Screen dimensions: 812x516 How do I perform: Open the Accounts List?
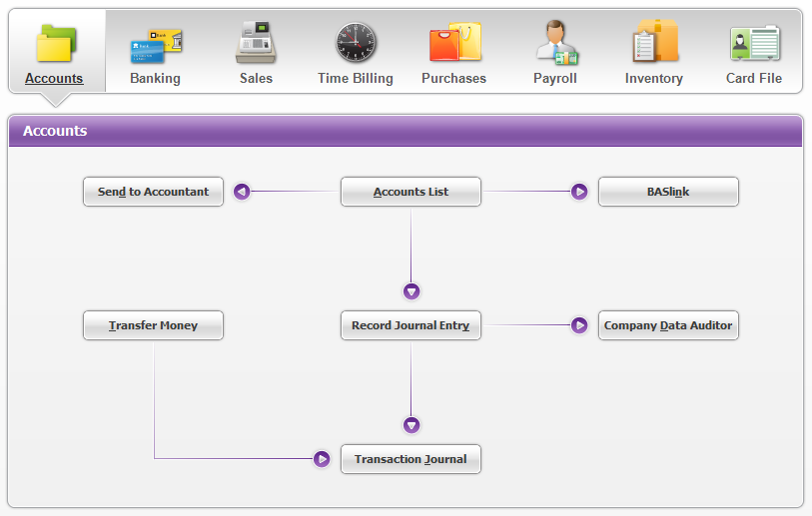click(x=410, y=192)
